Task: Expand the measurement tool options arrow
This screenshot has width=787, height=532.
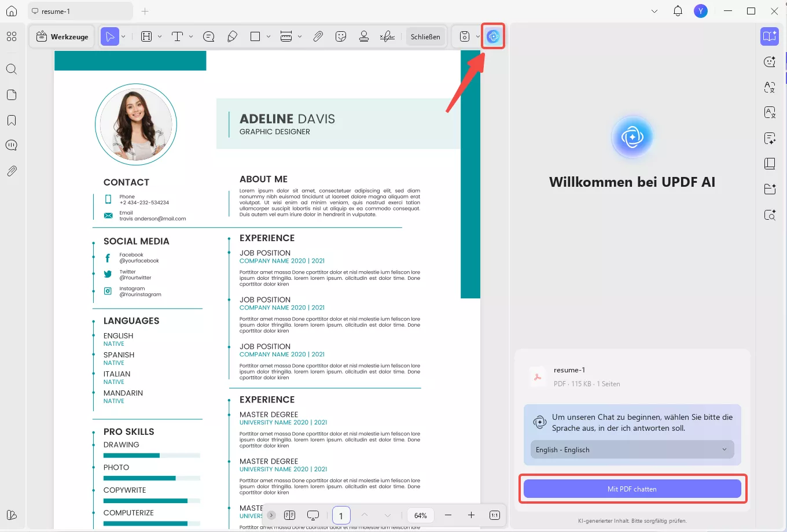Action: [300, 36]
